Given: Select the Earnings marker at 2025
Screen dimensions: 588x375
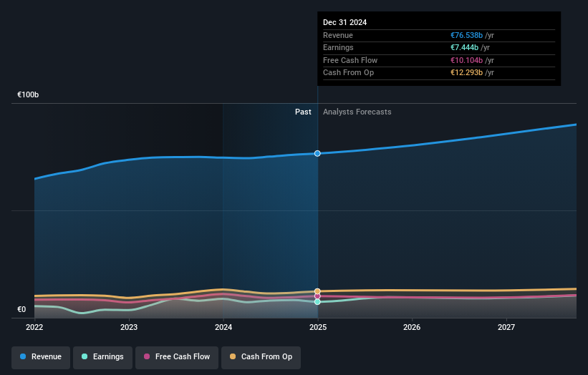Looking at the screenshot, I should (317, 301).
